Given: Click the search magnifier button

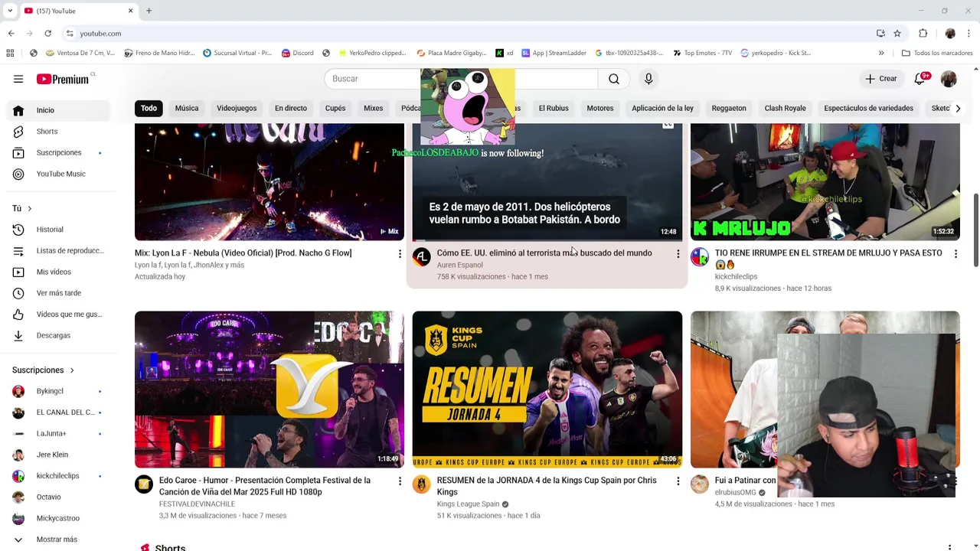Looking at the screenshot, I should coord(614,79).
